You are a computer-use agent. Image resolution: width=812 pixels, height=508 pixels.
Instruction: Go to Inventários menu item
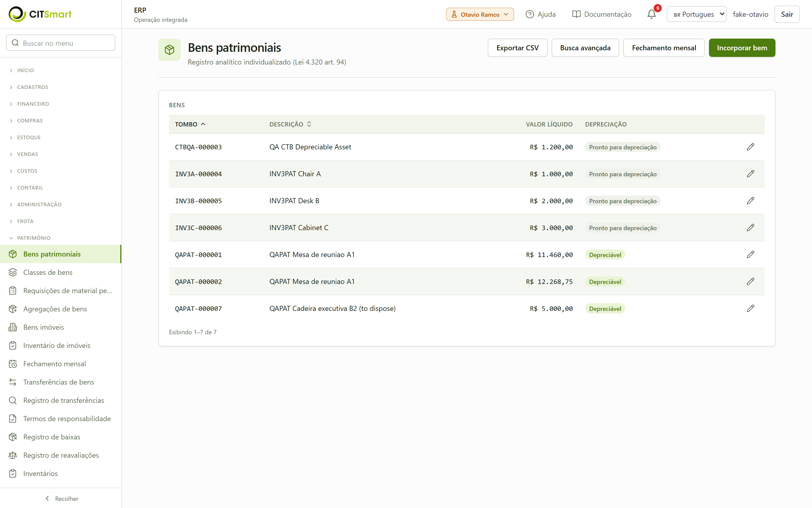tap(61, 473)
